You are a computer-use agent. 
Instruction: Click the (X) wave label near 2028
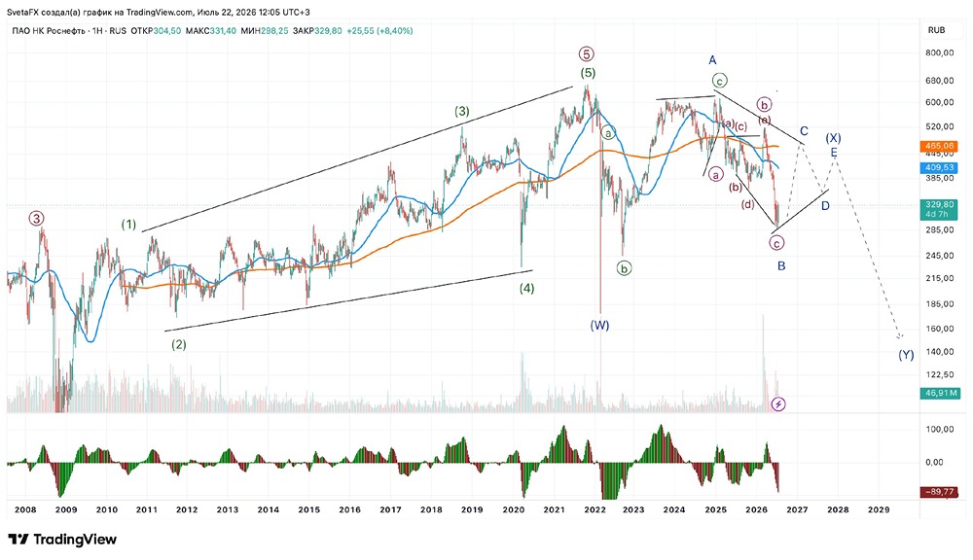click(833, 138)
